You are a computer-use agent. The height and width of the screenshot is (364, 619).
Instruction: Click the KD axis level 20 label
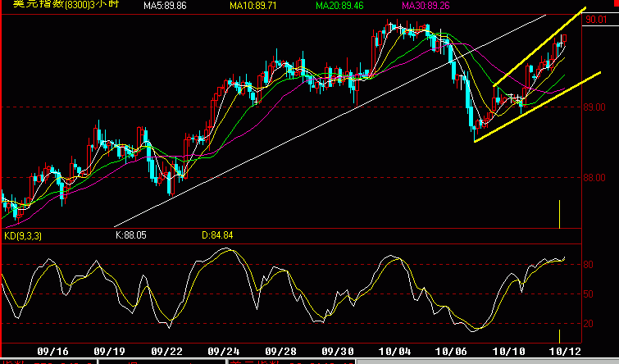588,324
